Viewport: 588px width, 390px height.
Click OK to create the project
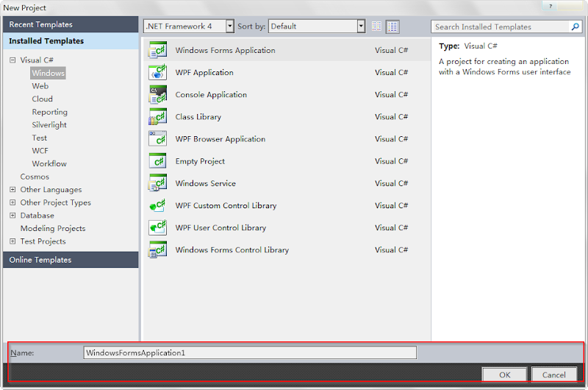click(504, 375)
